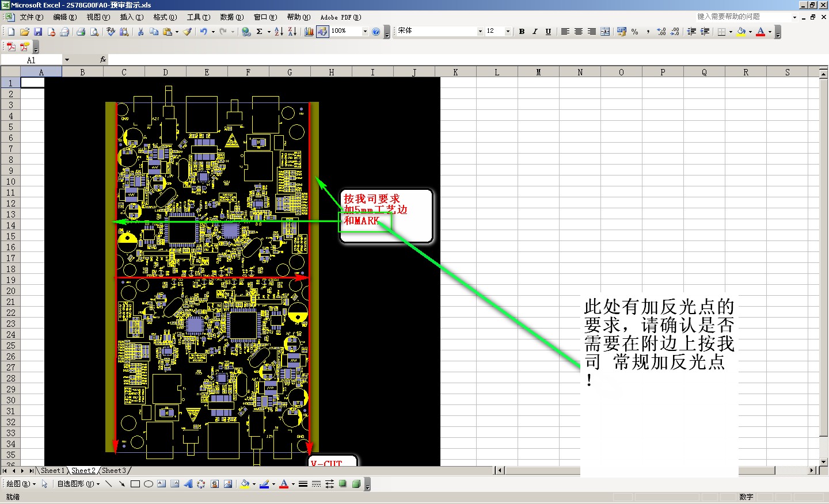Viewport: 829px width, 504px height.
Task: Toggle italic formatting
Action: click(535, 32)
